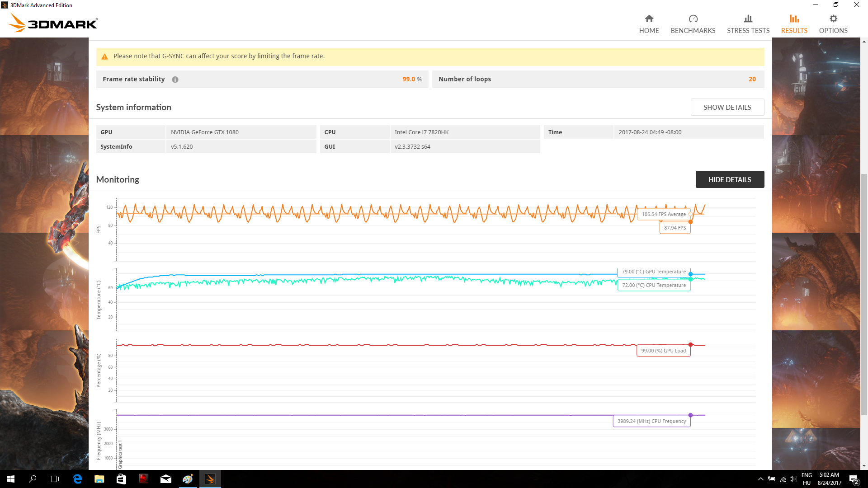Click the GPU Temperature marker dot
This screenshot has height=488, width=868.
tap(690, 274)
